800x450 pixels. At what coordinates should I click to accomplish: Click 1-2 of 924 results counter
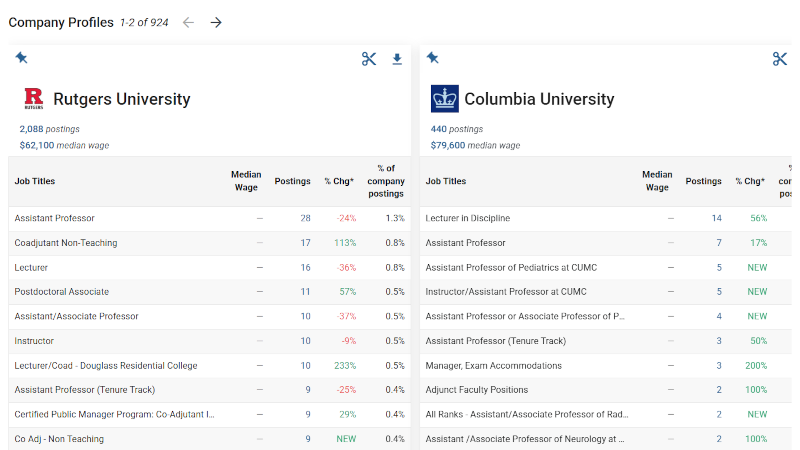coord(144,22)
